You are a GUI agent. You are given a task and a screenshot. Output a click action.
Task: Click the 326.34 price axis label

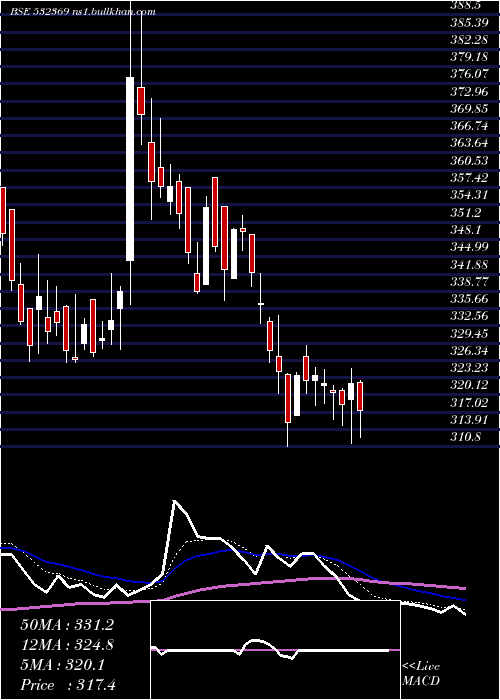coord(470,351)
